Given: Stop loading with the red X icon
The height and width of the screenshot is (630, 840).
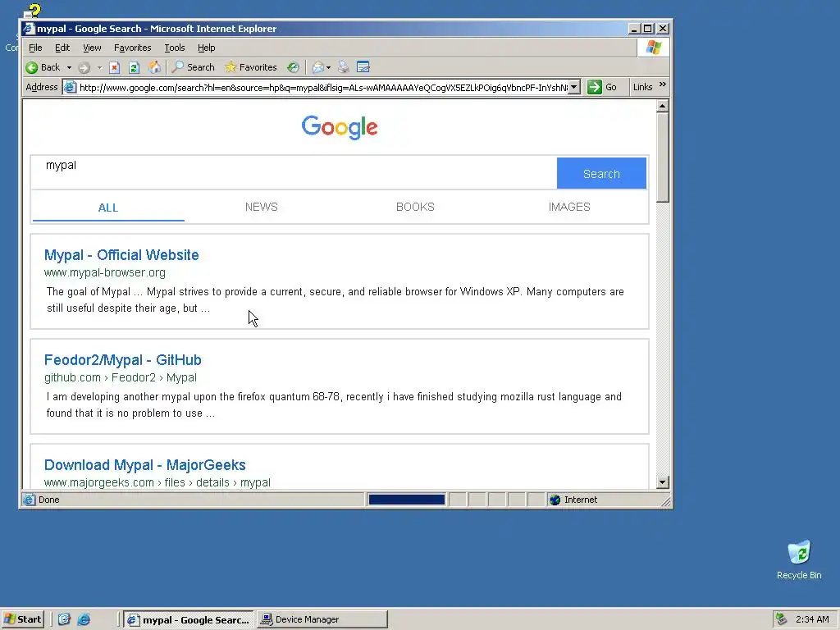Looking at the screenshot, I should (x=114, y=67).
